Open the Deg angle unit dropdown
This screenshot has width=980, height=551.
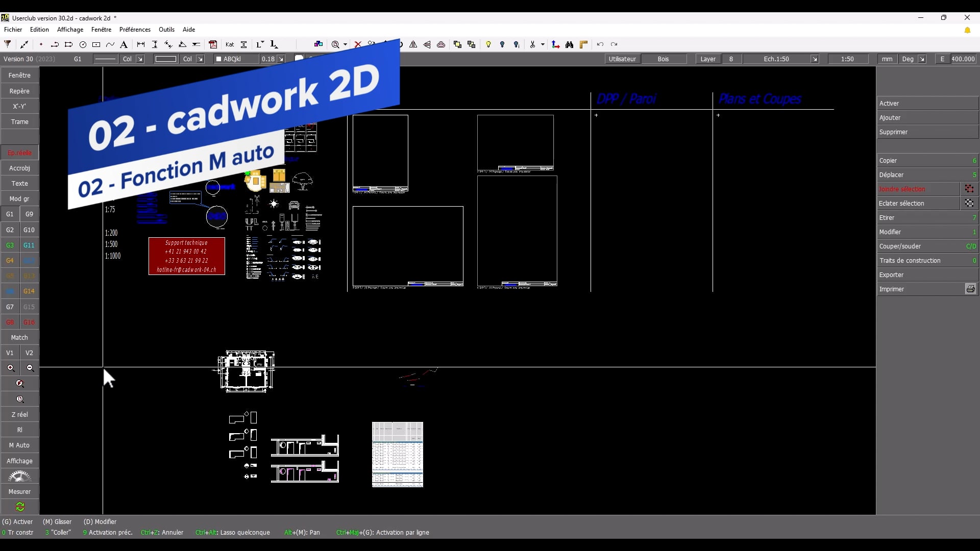tap(922, 59)
